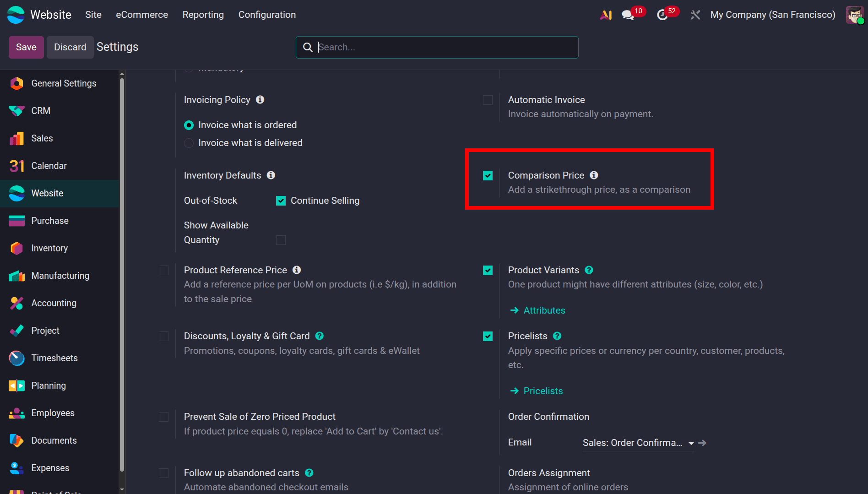
Task: Select Invoice what is ordered option
Action: coord(189,125)
